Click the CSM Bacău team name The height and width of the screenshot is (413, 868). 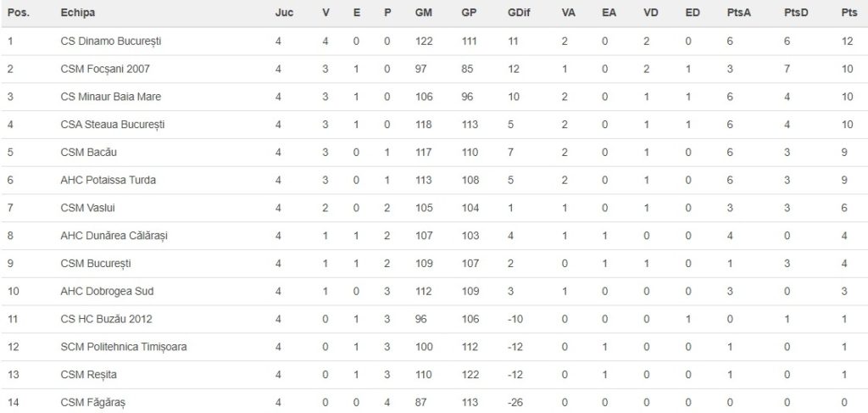(89, 153)
